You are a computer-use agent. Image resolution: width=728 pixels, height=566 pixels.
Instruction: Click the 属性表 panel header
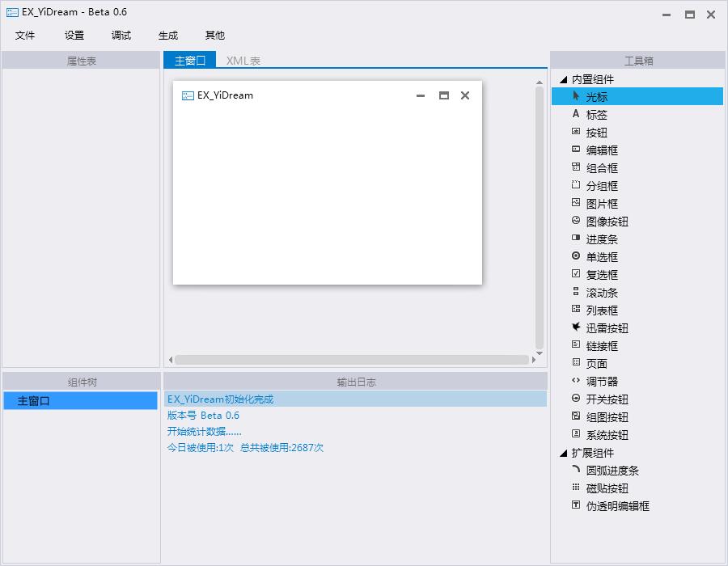pos(81,61)
